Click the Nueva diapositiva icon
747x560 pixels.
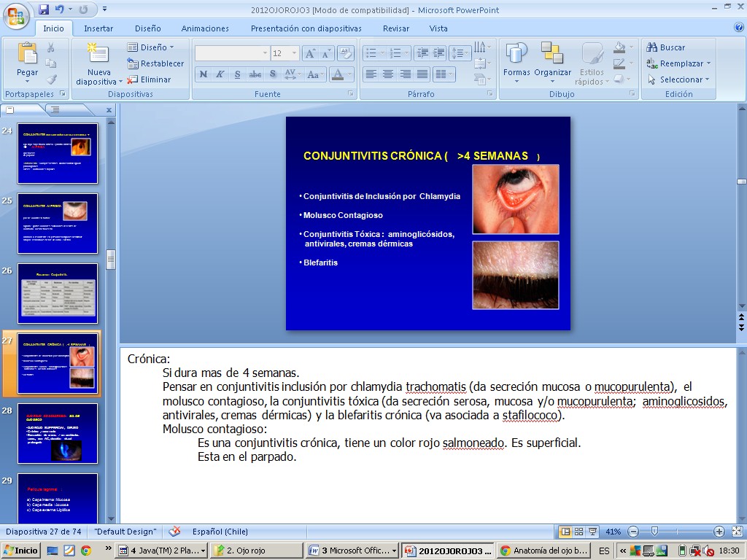point(98,54)
